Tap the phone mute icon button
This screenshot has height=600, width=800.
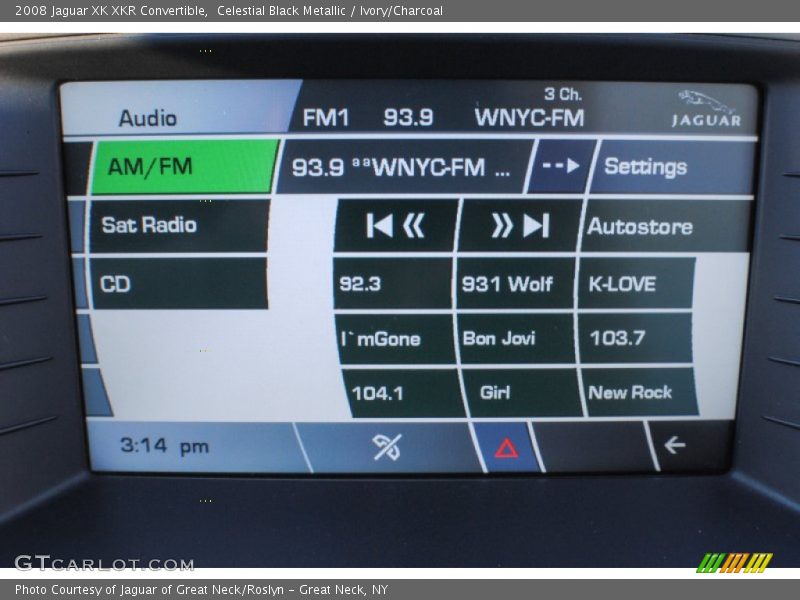[386, 447]
